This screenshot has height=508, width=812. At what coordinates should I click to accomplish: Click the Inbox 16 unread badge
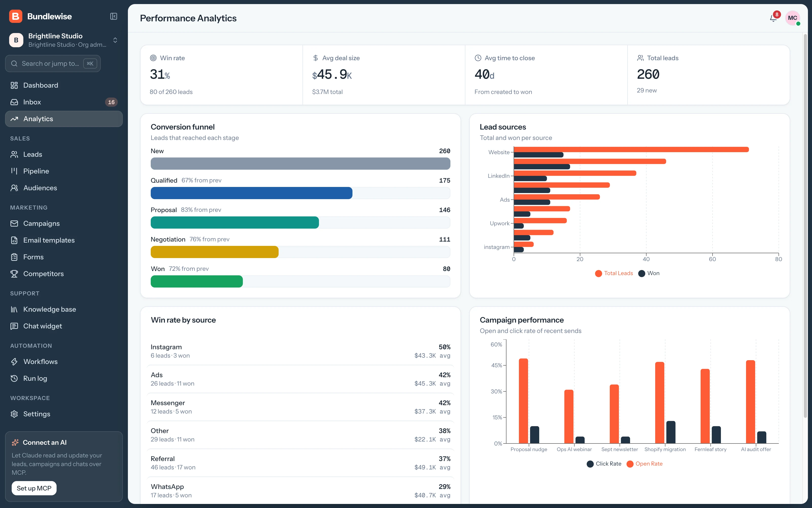111,102
